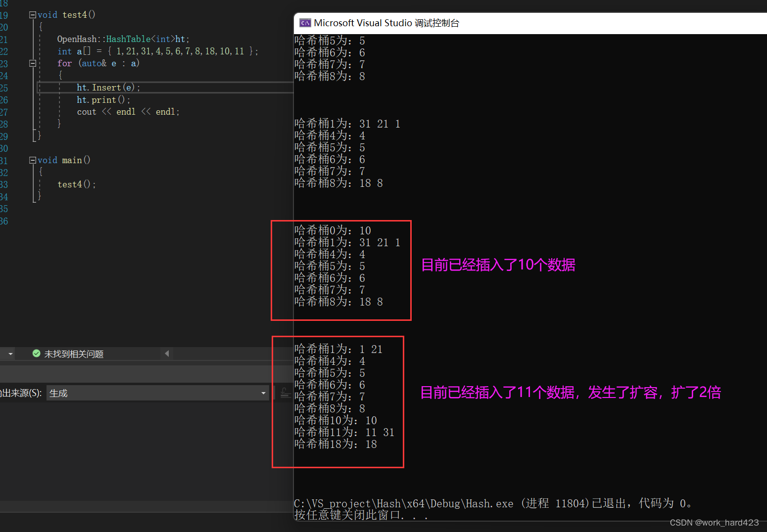The height and width of the screenshot is (532, 767).
Task: Click the cout << endl << endl; line
Action: 128,112
